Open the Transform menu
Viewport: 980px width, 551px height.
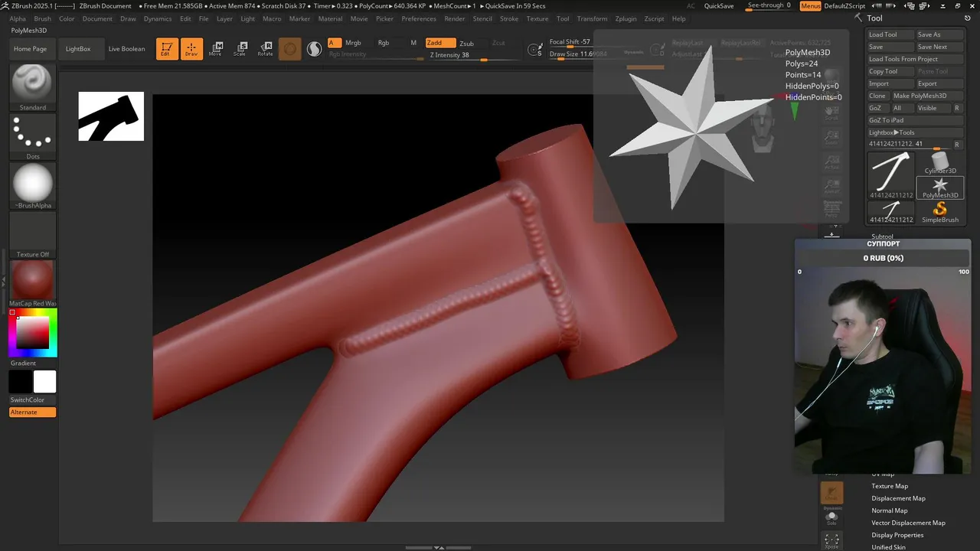coord(592,18)
